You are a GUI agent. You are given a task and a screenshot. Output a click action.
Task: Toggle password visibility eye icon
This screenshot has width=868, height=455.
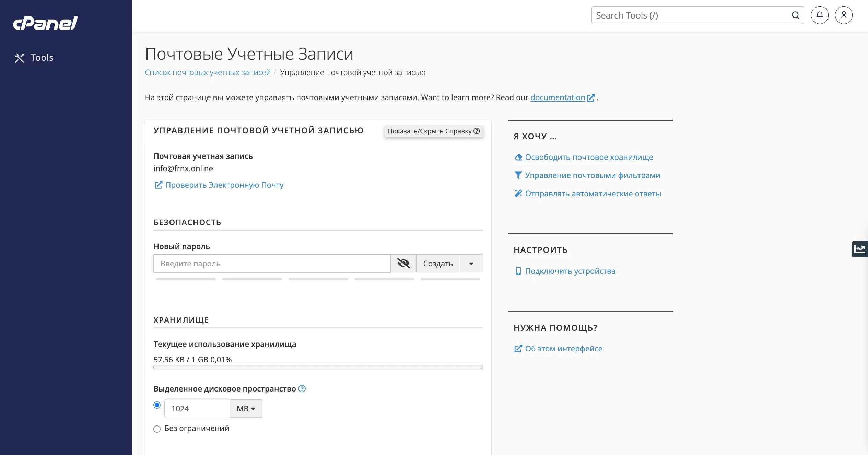click(x=403, y=264)
